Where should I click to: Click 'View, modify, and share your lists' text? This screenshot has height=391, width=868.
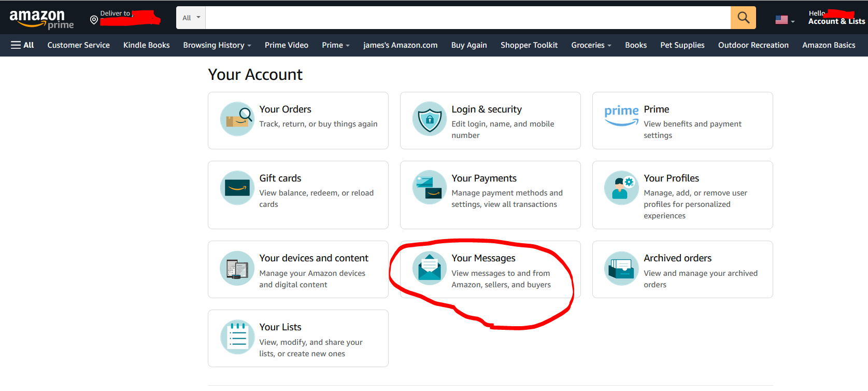310,348
